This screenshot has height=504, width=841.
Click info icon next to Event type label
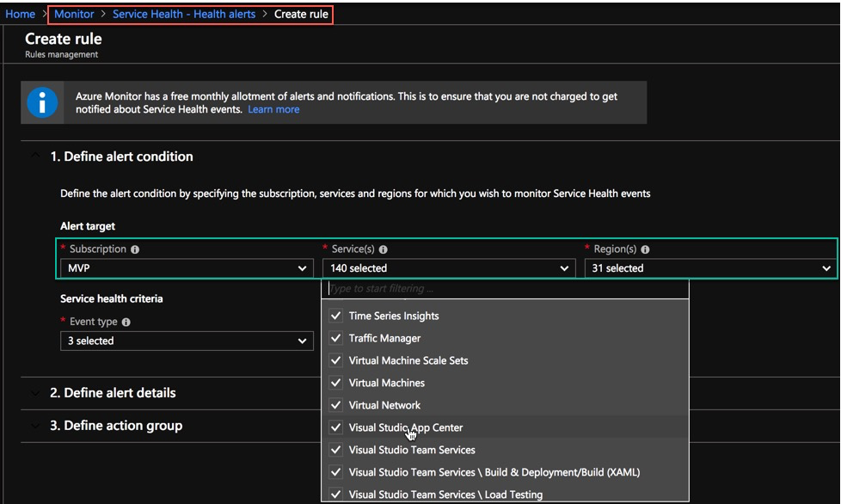coord(126,323)
